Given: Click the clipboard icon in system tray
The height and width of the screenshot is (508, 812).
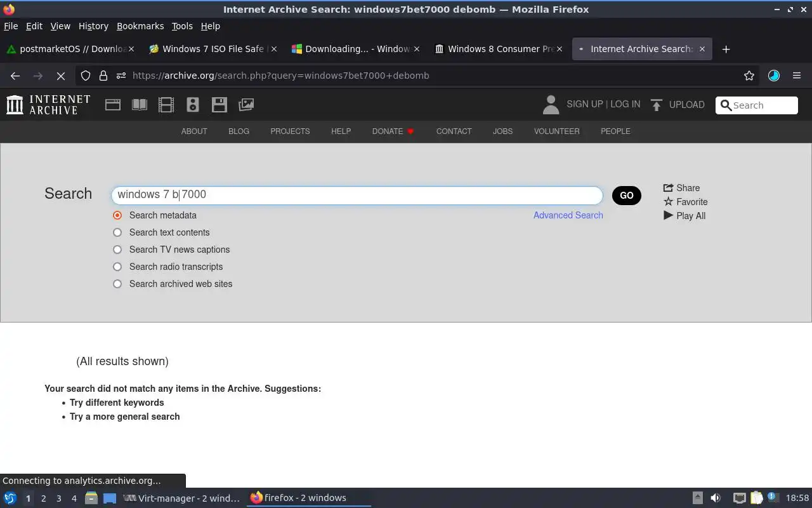Looking at the screenshot, I should [756, 498].
